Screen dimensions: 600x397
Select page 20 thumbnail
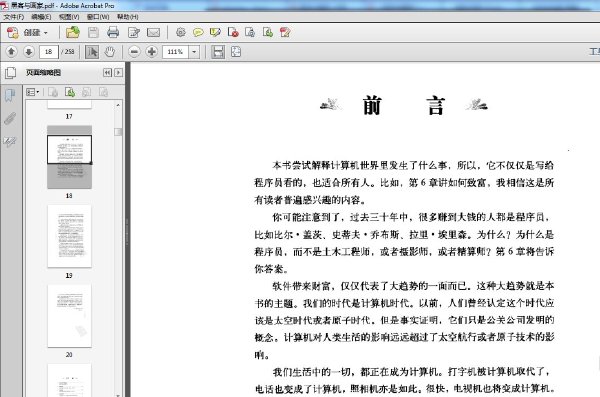coord(69,316)
